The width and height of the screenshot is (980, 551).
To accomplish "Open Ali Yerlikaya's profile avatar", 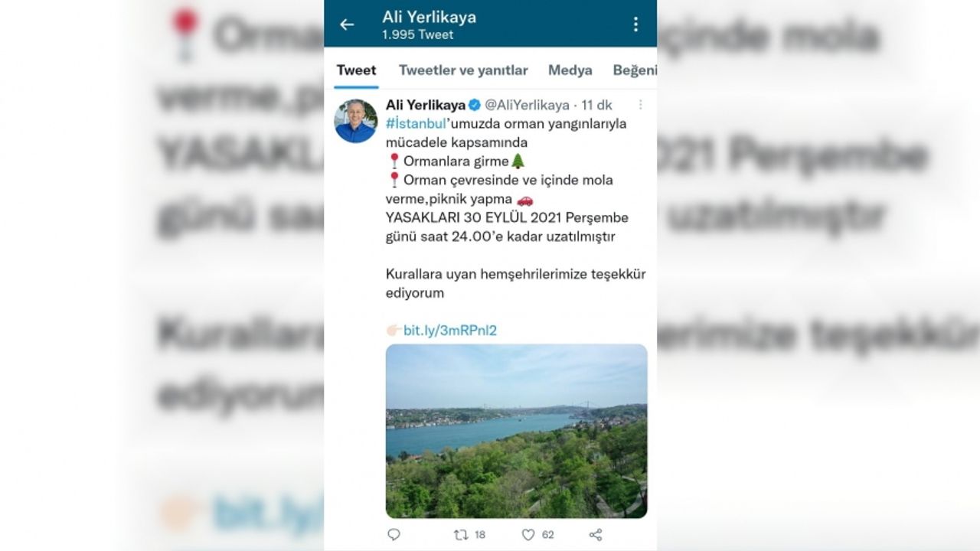I will pyautogui.click(x=356, y=121).
